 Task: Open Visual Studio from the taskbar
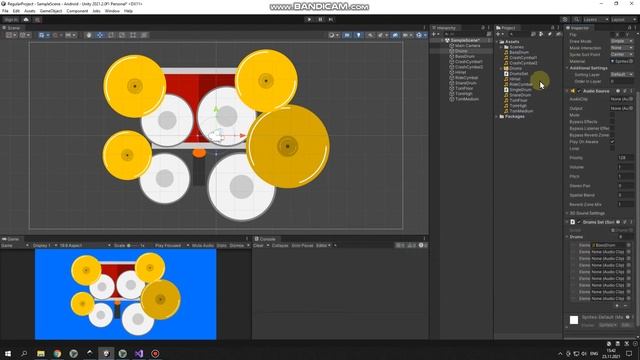(x=139, y=353)
